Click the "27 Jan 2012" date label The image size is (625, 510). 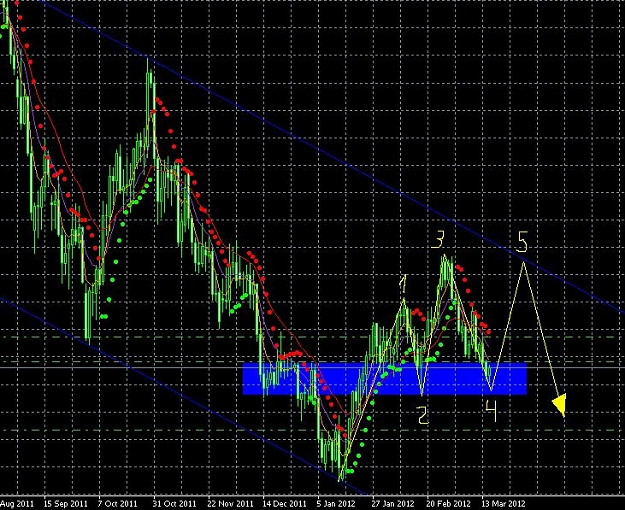point(393,504)
